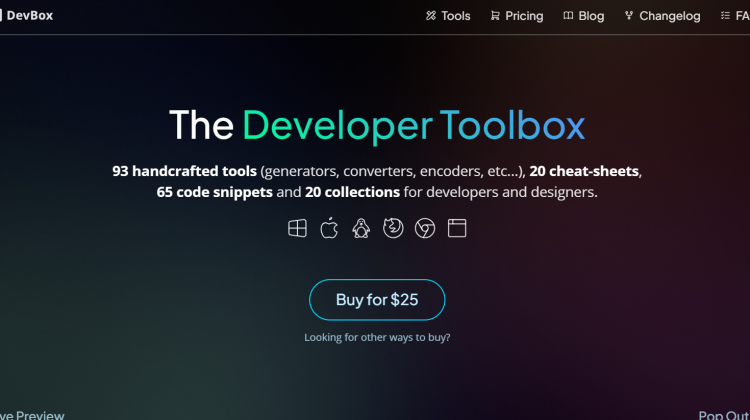Open the Pricing page
The width and height of the screenshot is (750, 420).
(x=517, y=16)
